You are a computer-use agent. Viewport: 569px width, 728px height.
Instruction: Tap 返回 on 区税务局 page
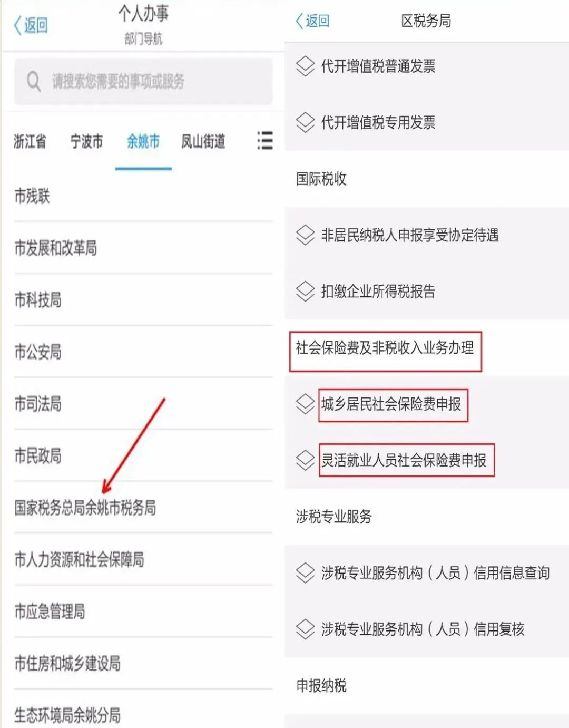[312, 21]
